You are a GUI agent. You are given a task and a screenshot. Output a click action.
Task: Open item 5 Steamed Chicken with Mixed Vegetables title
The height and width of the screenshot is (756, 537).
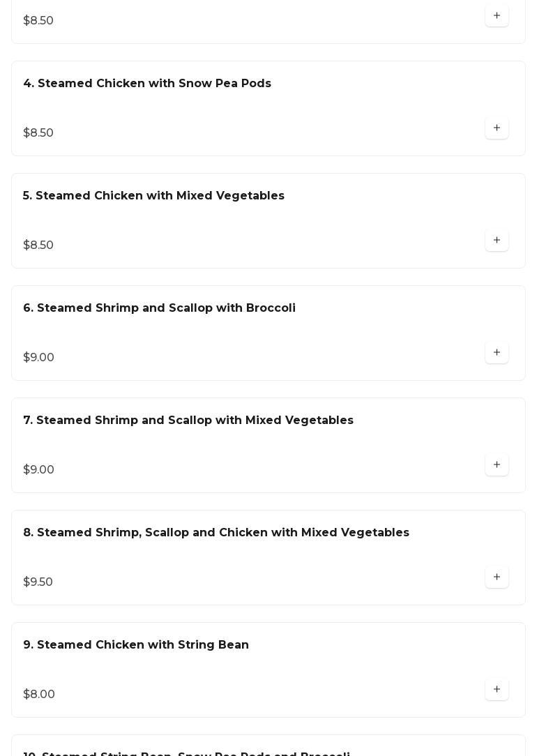(153, 196)
